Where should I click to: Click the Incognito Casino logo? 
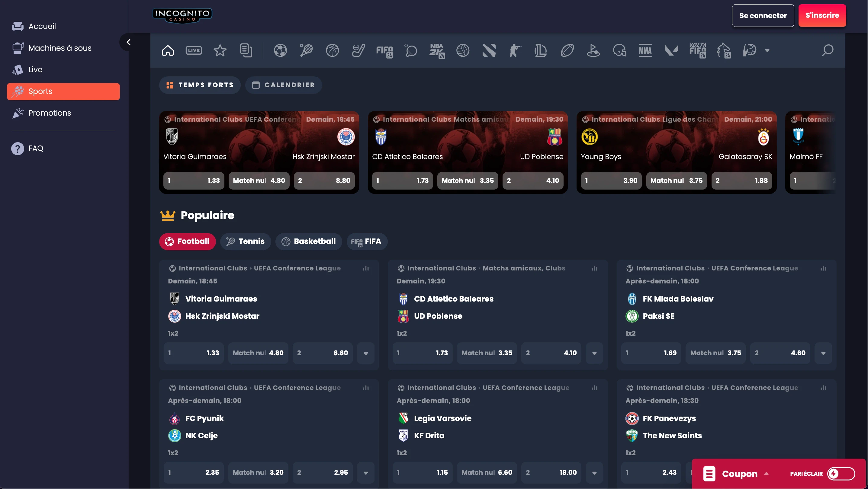(182, 15)
